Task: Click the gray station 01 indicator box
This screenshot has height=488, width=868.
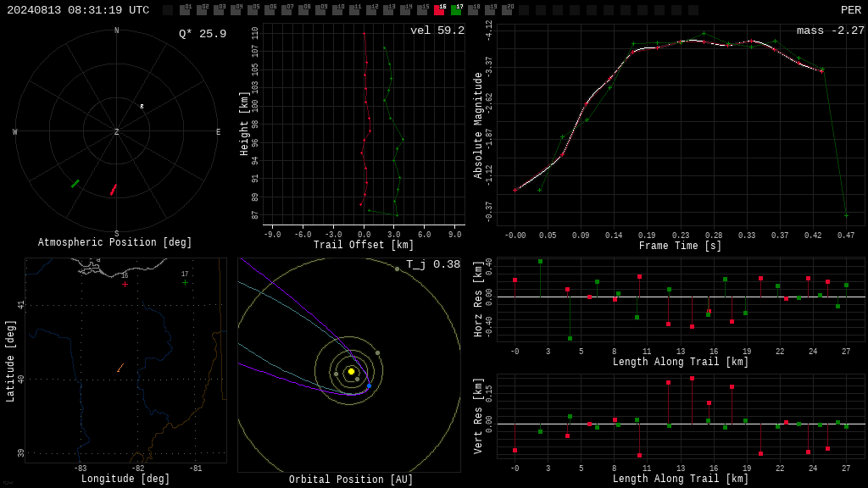Action: pyautogui.click(x=185, y=10)
